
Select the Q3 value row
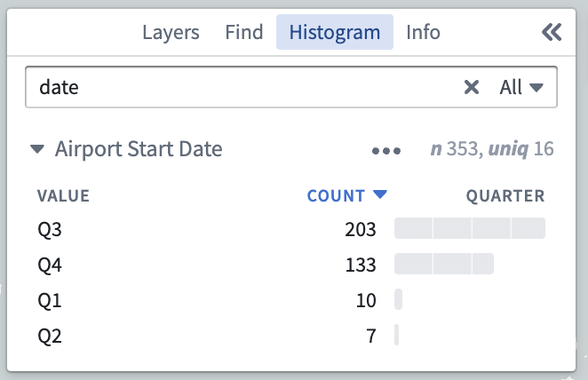[291, 228]
